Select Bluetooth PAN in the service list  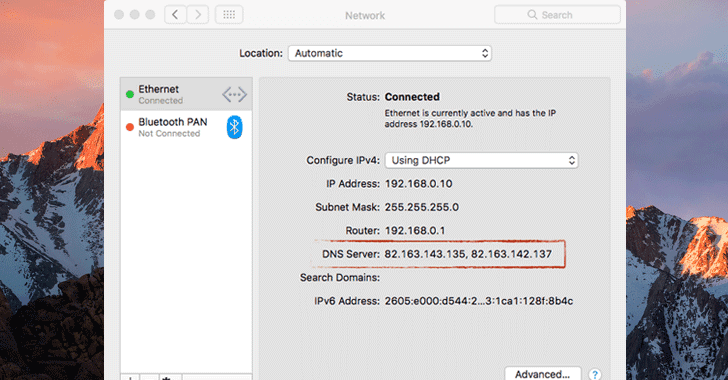pyautogui.click(x=186, y=127)
